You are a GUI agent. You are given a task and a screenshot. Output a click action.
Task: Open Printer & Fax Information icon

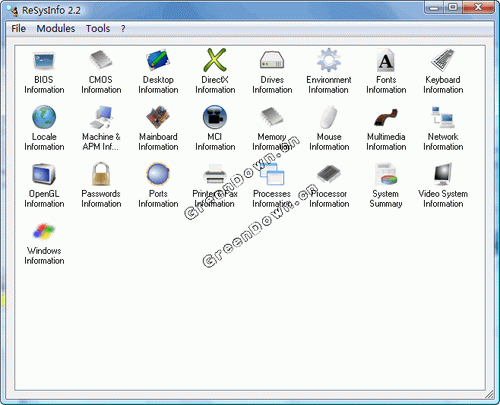[215, 174]
